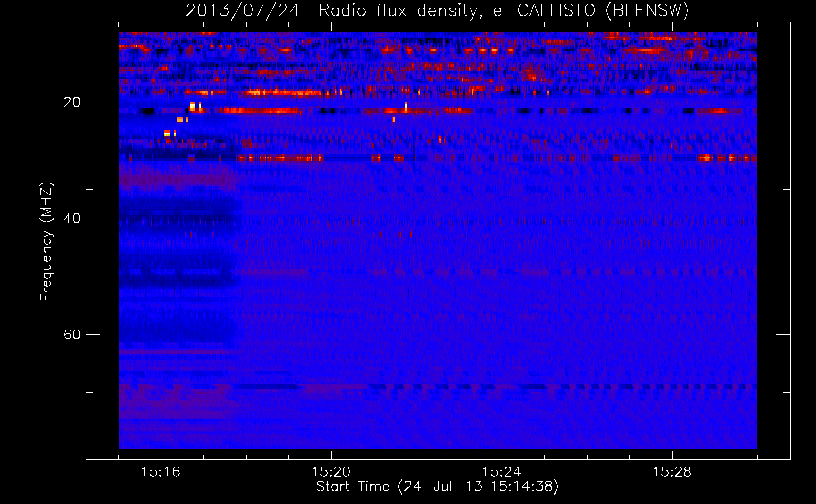The width and height of the screenshot is (816, 504).
Task: Click the 'Start Time (24-Jul-13 15:14:38)' axis label
Action: (437, 487)
